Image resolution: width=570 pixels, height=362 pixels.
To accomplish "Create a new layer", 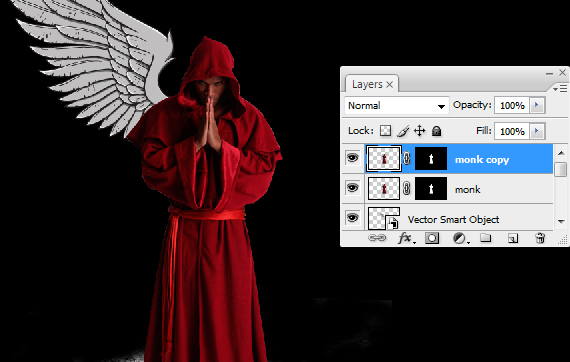I will [x=513, y=238].
